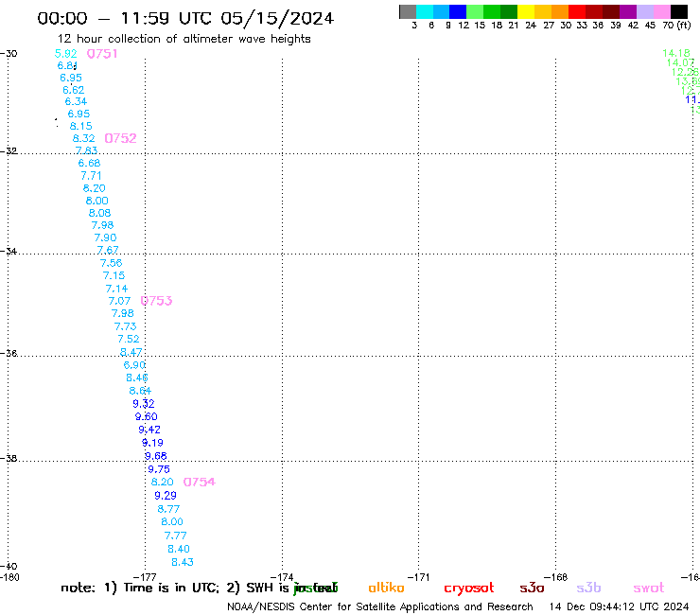Image resolution: width=700 pixels, height=615 pixels.
Task: Click the pink swot satellite label
Action: pyautogui.click(x=649, y=588)
